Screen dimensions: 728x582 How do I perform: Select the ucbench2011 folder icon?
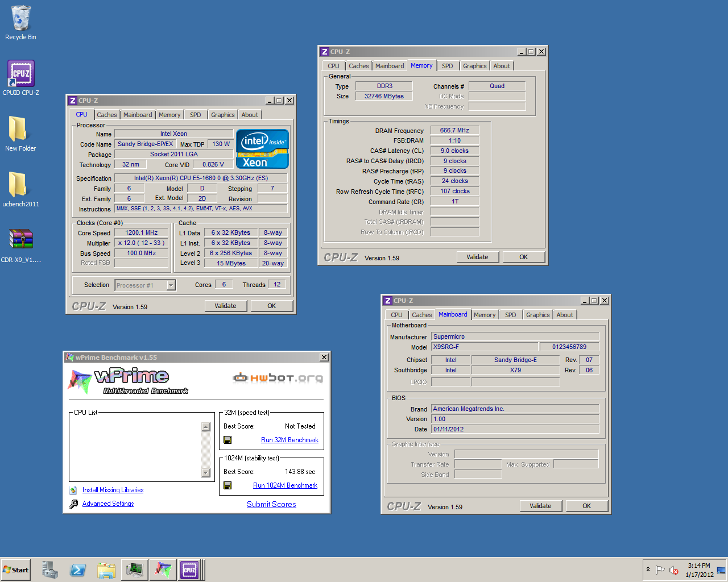coord(20,190)
